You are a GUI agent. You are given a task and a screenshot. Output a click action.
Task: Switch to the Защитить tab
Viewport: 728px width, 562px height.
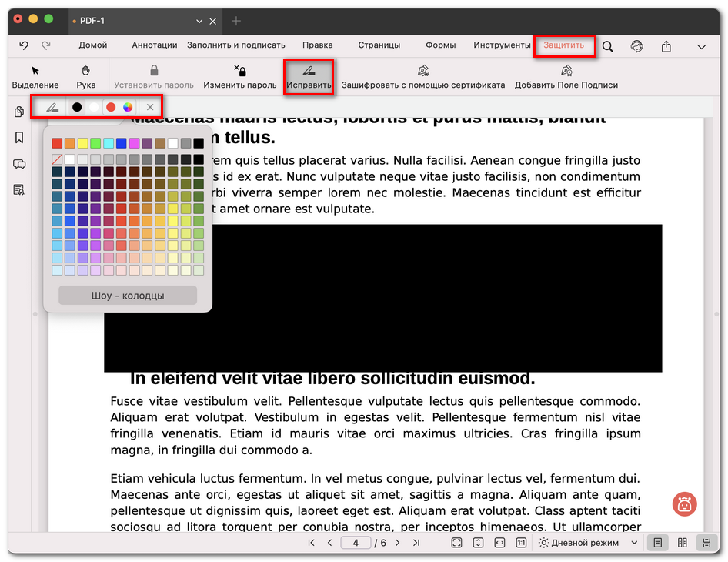pos(565,45)
